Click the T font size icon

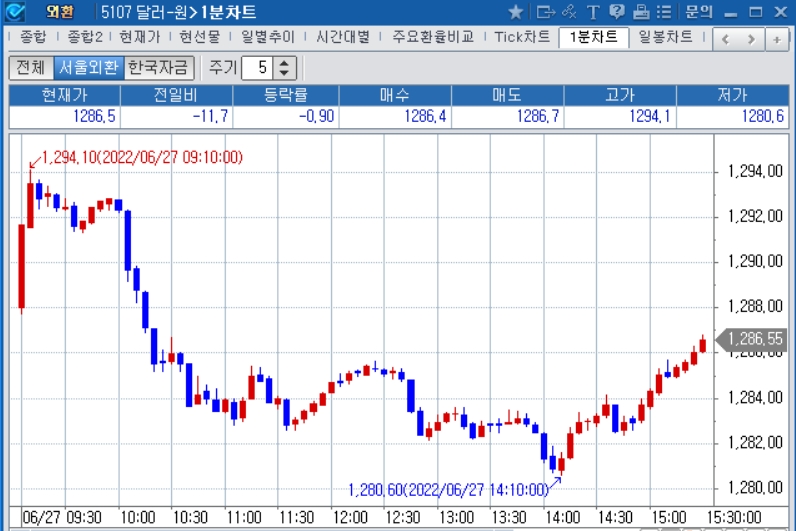[592, 12]
